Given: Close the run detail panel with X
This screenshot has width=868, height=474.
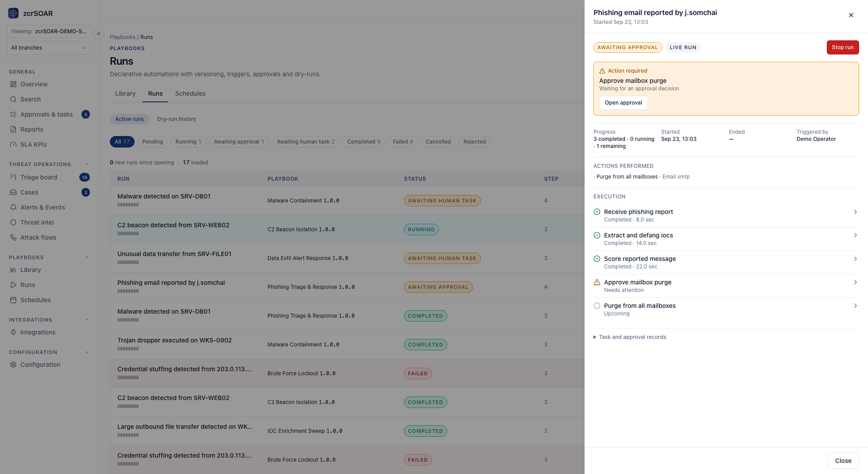Looking at the screenshot, I should pyautogui.click(x=851, y=15).
